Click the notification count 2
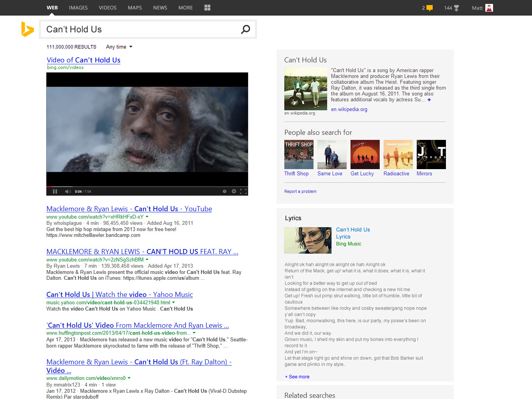 pyautogui.click(x=423, y=8)
